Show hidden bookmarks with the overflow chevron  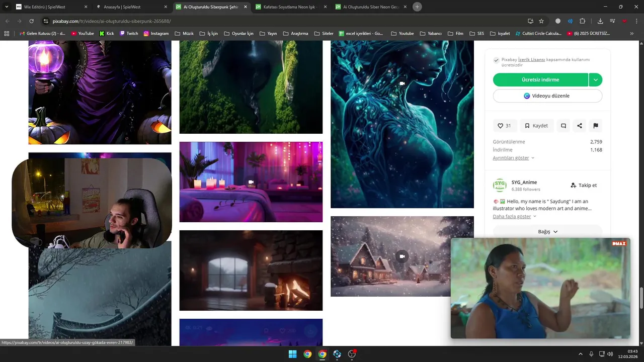[x=632, y=33]
